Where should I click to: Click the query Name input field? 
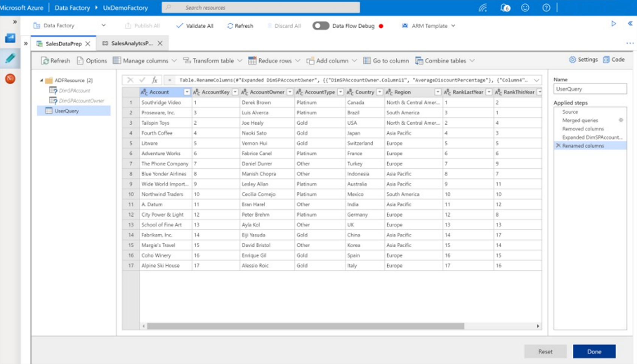pyautogui.click(x=590, y=89)
